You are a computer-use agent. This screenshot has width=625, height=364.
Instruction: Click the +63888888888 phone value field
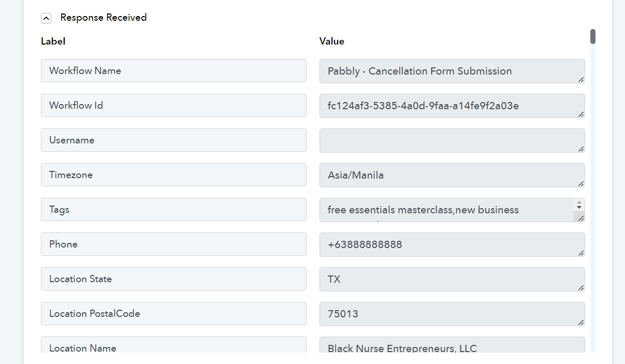click(x=452, y=244)
